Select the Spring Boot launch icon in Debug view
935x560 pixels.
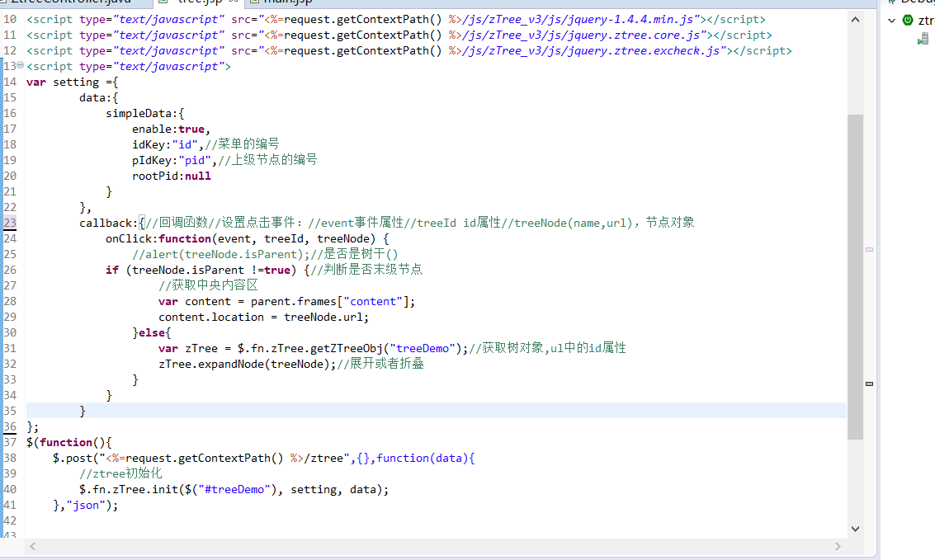click(x=908, y=21)
